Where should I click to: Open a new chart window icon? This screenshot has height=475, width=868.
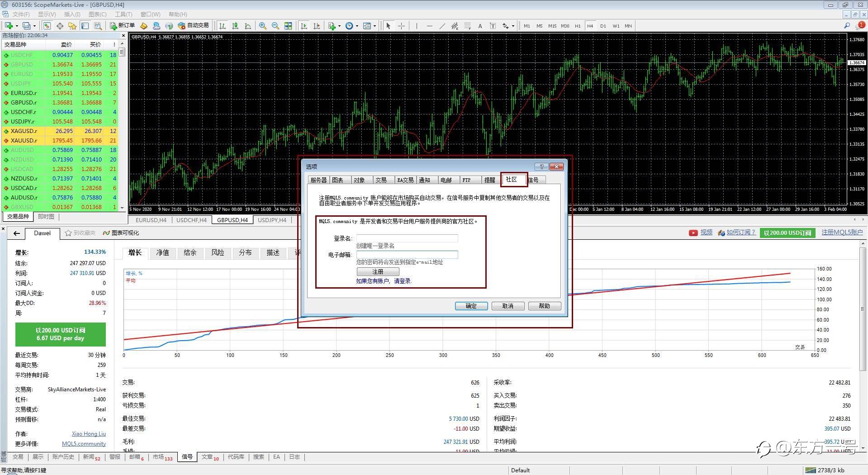click(9, 26)
